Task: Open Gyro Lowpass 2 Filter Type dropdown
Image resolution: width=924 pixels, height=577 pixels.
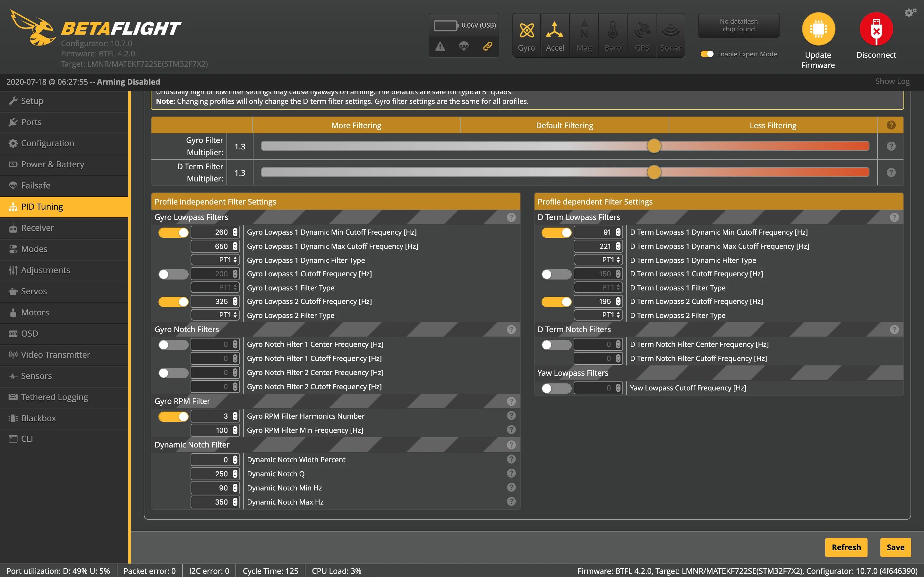Action: coord(215,315)
